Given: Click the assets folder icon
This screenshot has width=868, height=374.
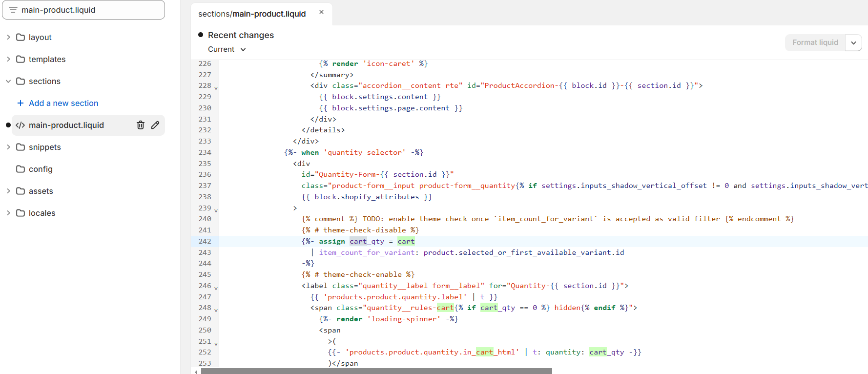Looking at the screenshot, I should (21, 191).
